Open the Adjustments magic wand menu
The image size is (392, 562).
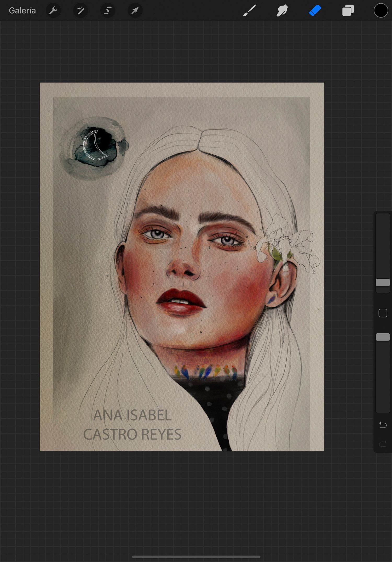[x=80, y=10]
